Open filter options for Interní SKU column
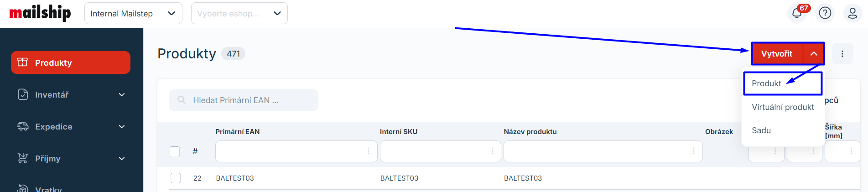 click(x=492, y=151)
